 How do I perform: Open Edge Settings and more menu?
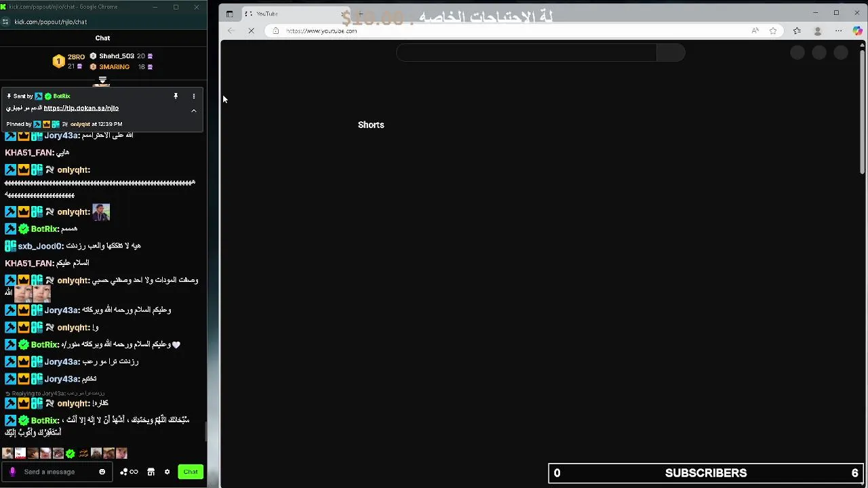click(x=838, y=30)
